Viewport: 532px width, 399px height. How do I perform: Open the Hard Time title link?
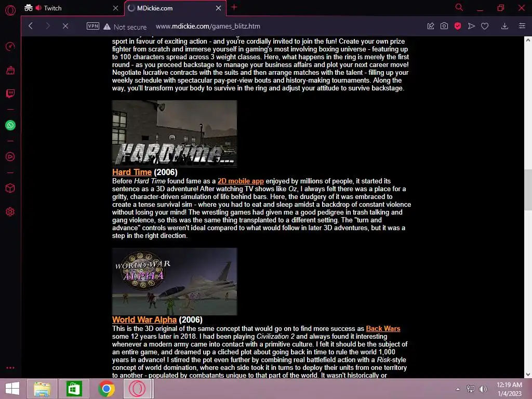click(132, 172)
